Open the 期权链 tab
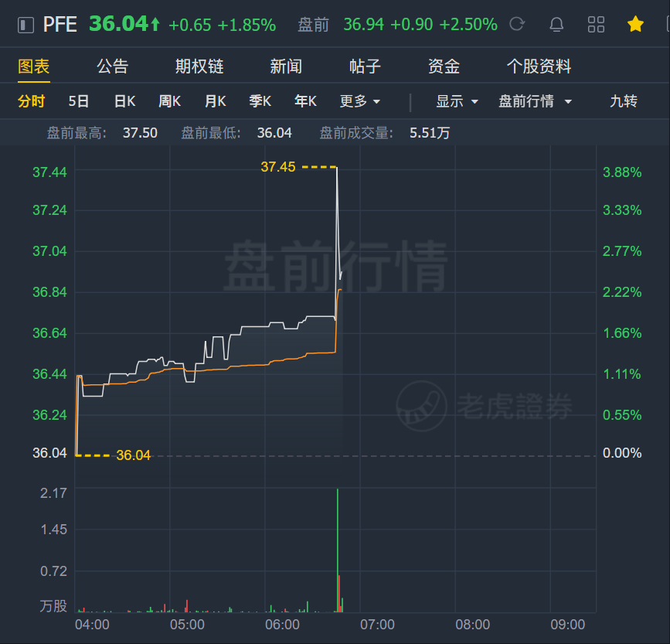This screenshot has width=670, height=644. pyautogui.click(x=199, y=66)
